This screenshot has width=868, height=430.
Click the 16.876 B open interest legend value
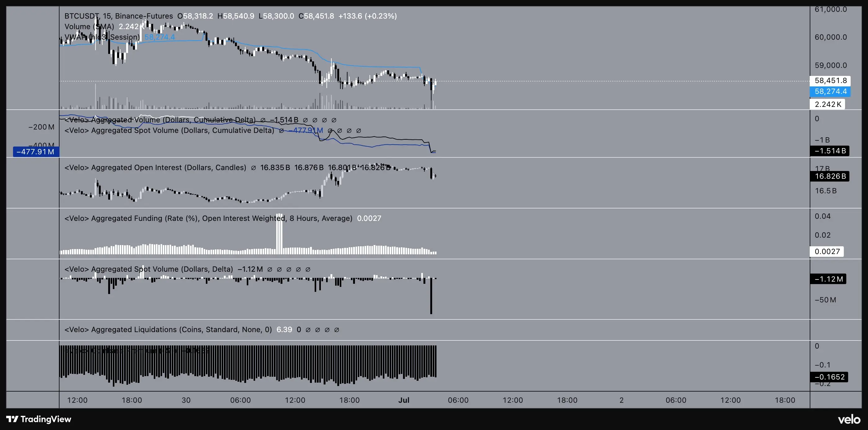(309, 168)
